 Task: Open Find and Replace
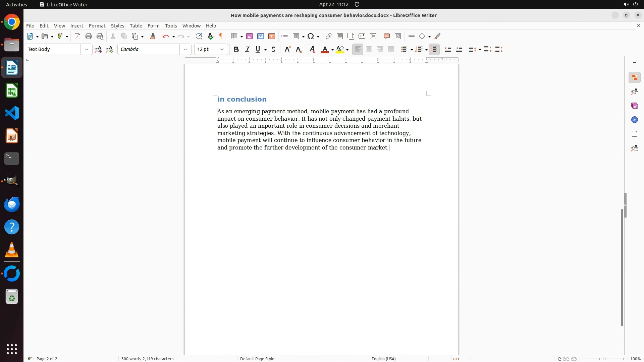pyautogui.click(x=199, y=36)
